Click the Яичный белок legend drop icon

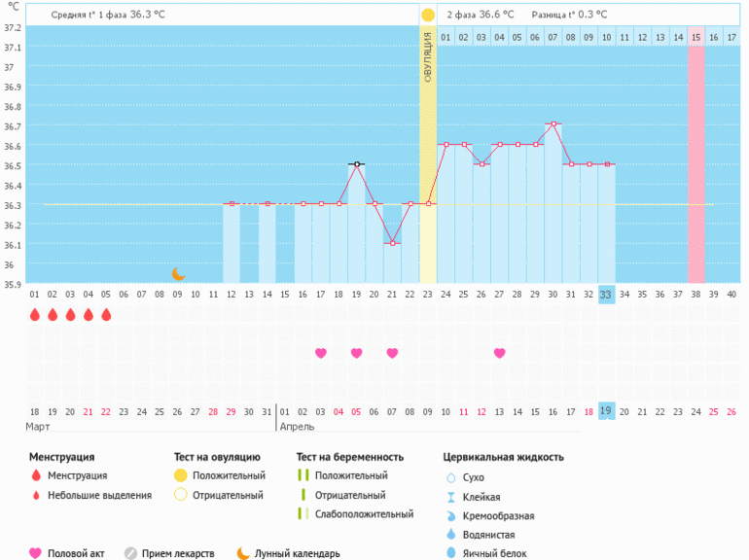pos(449,553)
